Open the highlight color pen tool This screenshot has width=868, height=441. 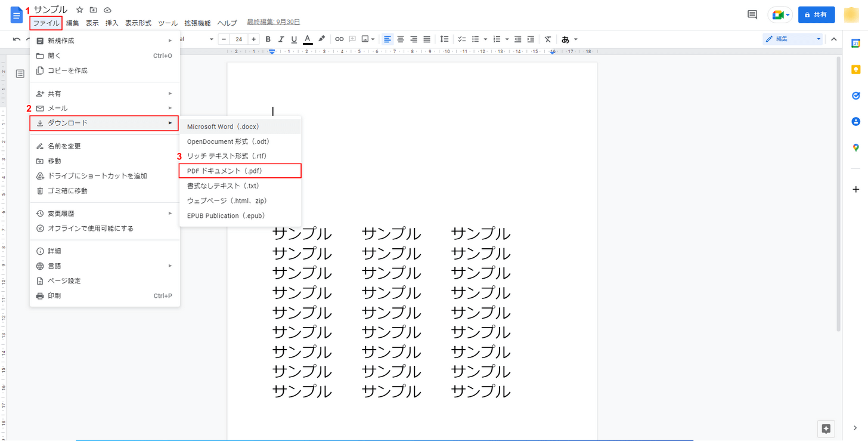coord(321,39)
